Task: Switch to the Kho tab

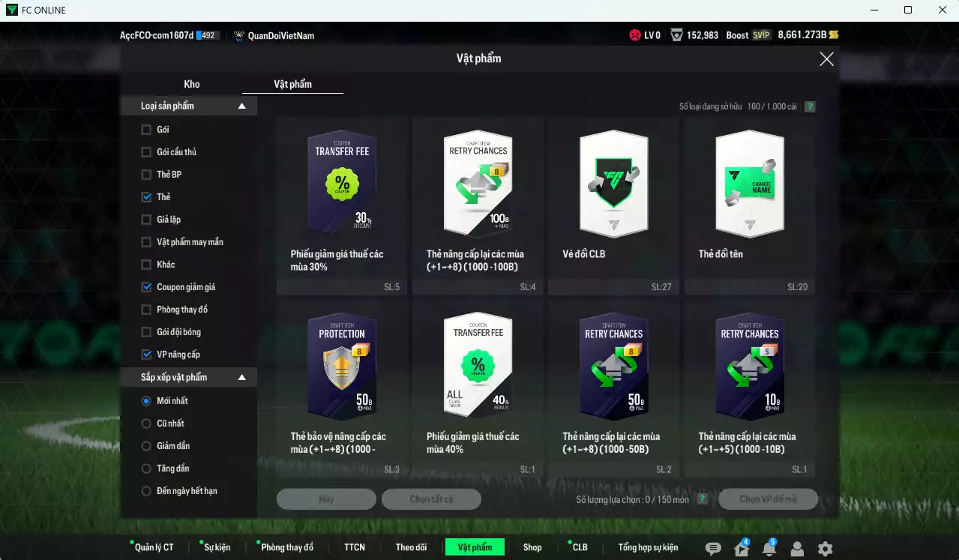Action: [x=192, y=84]
